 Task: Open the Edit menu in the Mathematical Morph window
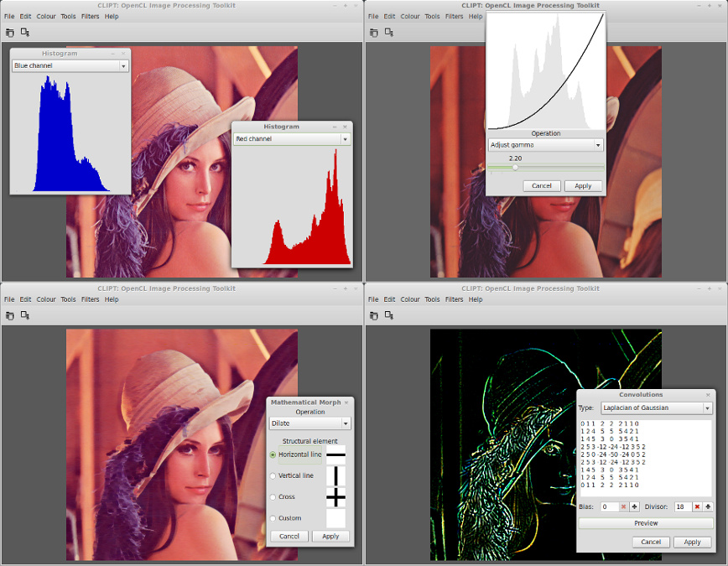25,299
